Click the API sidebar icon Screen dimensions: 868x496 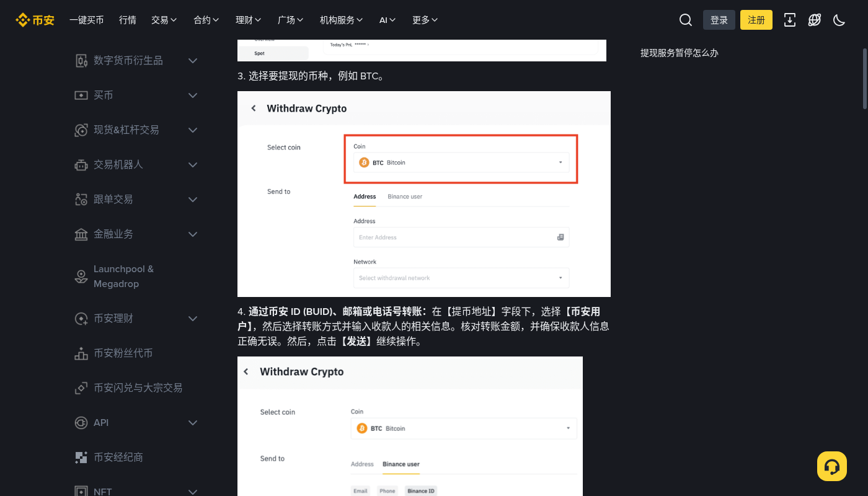click(81, 423)
